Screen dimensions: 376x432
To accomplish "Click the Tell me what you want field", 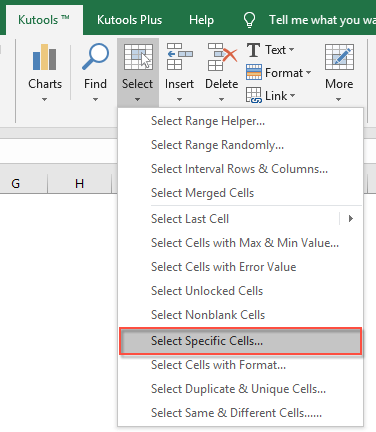I will click(x=322, y=20).
